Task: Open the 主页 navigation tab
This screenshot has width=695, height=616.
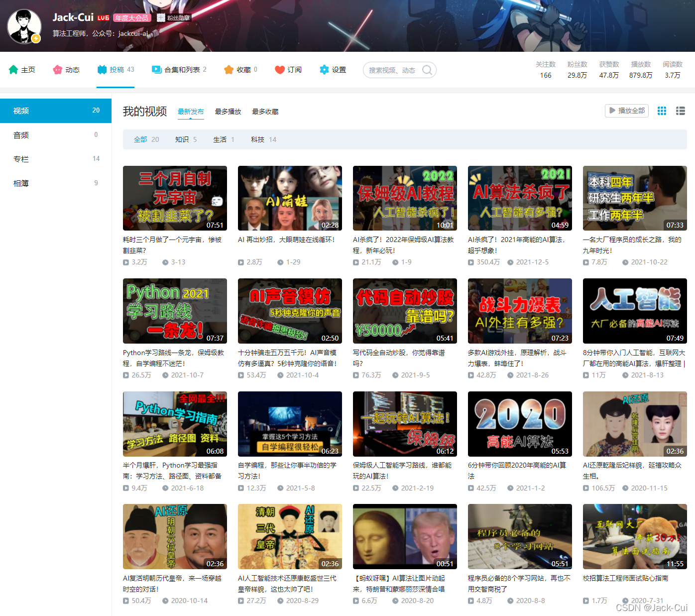Action: [22, 70]
